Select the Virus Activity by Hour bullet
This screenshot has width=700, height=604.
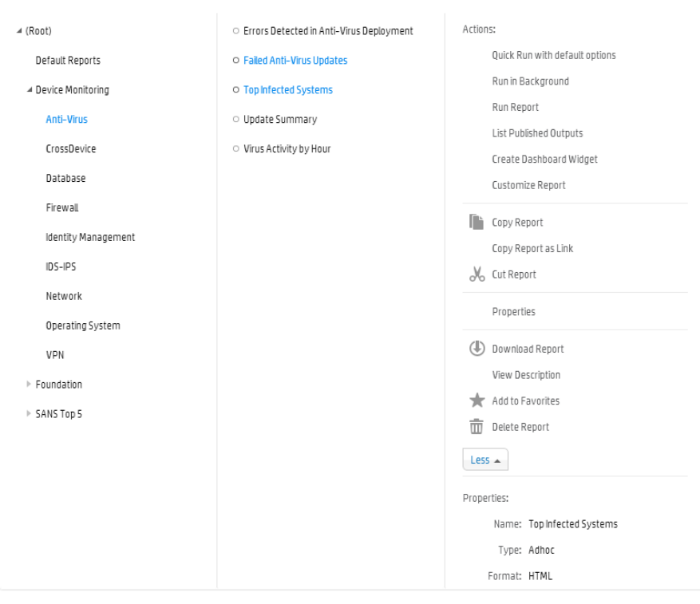pos(235,149)
